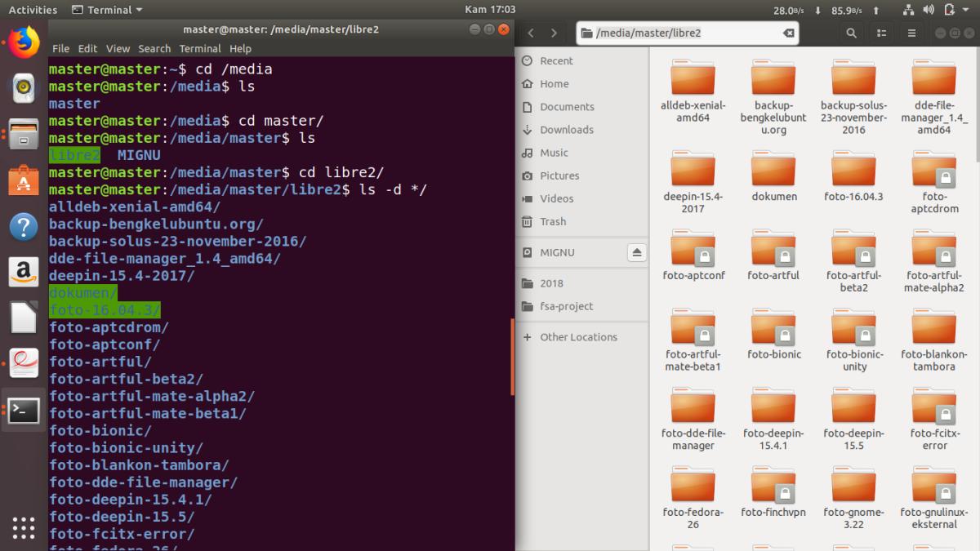Select Downloads in the sidebar
This screenshot has width=980, height=551.
[565, 130]
